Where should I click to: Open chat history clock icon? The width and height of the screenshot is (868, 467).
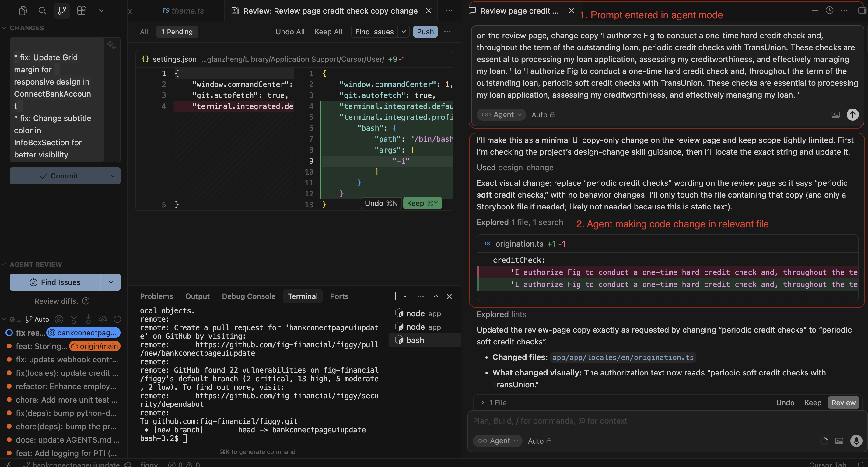click(x=830, y=10)
